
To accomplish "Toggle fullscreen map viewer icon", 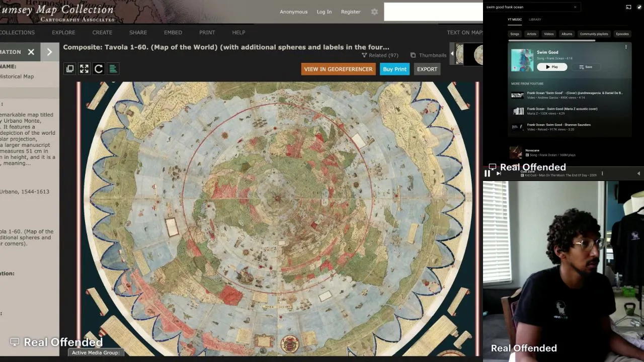I will 84,69.
